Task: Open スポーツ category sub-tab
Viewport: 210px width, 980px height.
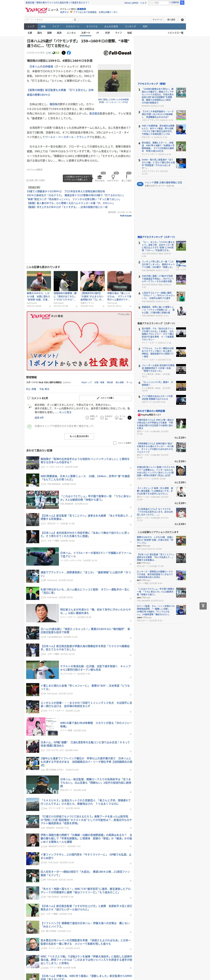Action: pos(86,33)
